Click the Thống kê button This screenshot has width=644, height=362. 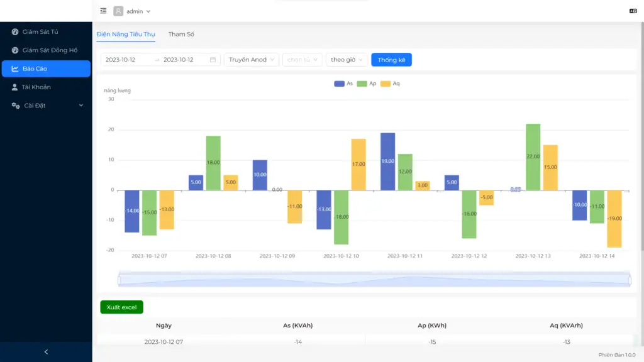point(391,60)
